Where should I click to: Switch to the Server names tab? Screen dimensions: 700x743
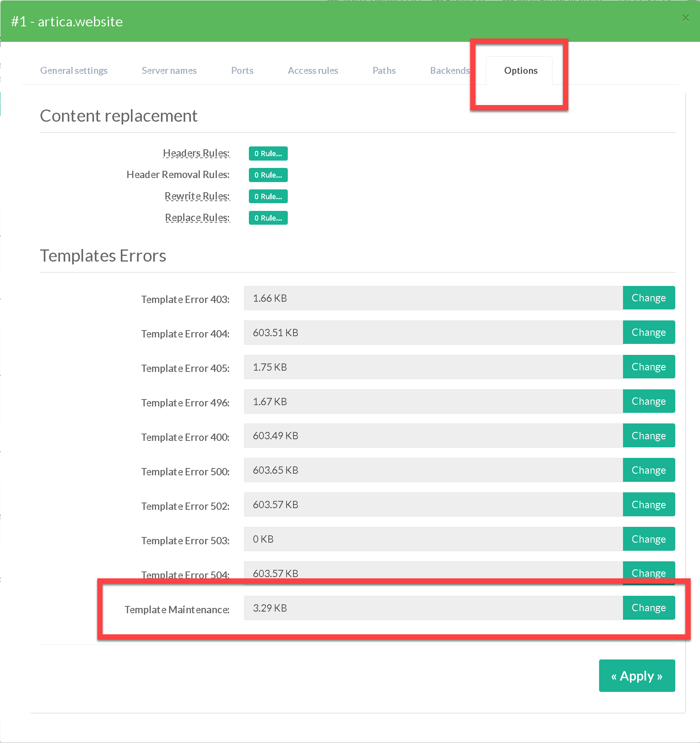pyautogui.click(x=169, y=71)
